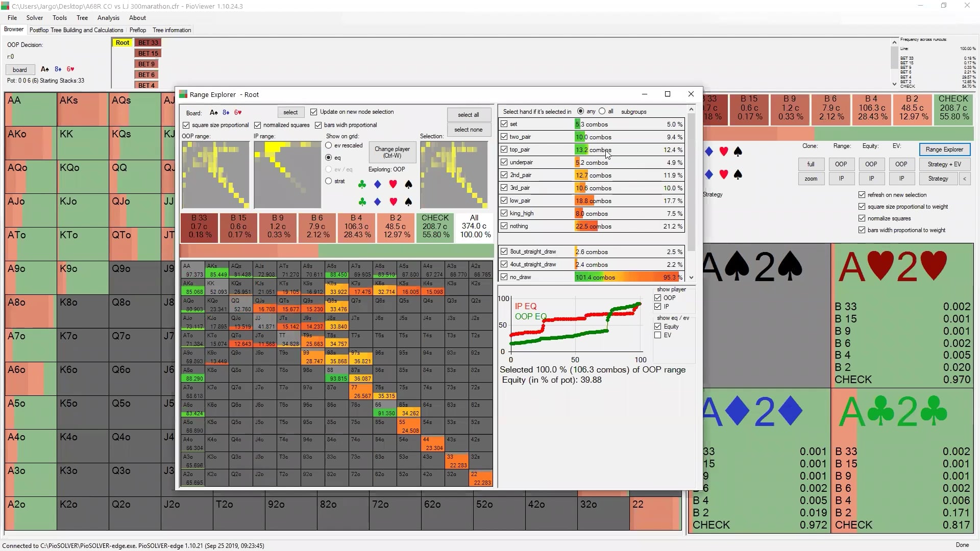The height and width of the screenshot is (551, 980).
Task: Click green club in upper Range Explorer suit row
Action: point(362,184)
